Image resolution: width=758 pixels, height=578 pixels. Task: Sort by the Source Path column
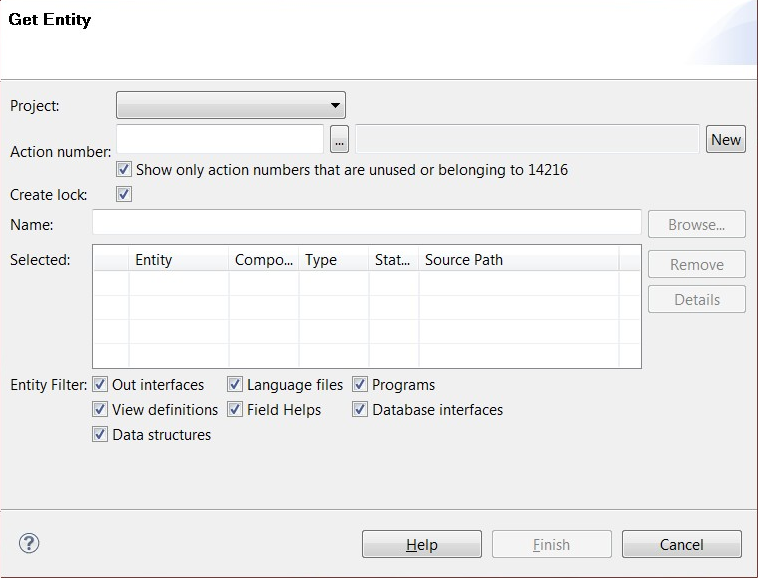click(x=518, y=260)
